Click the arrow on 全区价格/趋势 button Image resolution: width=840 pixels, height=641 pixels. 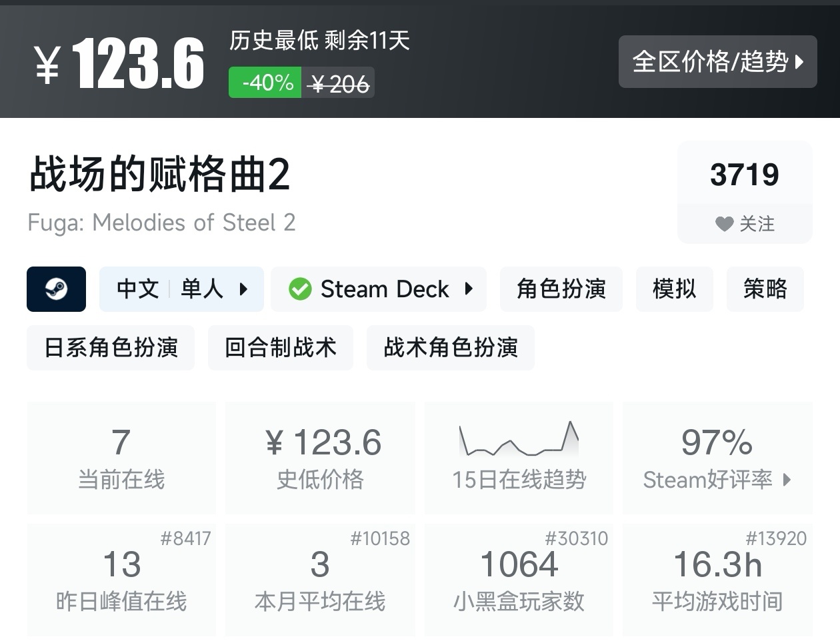pyautogui.click(x=799, y=63)
